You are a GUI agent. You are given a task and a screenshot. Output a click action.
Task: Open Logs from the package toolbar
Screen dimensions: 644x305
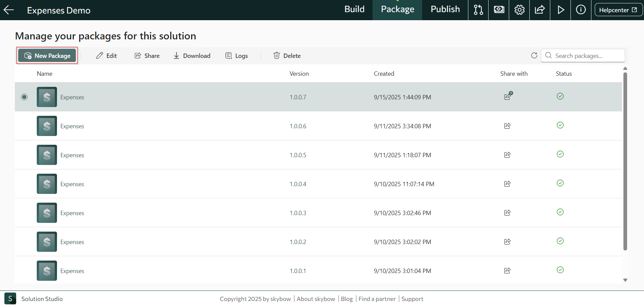coord(236,56)
